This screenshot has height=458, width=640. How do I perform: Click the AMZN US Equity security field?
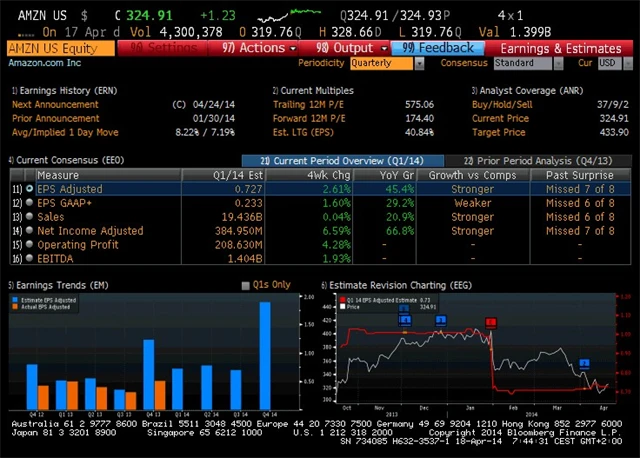point(60,48)
